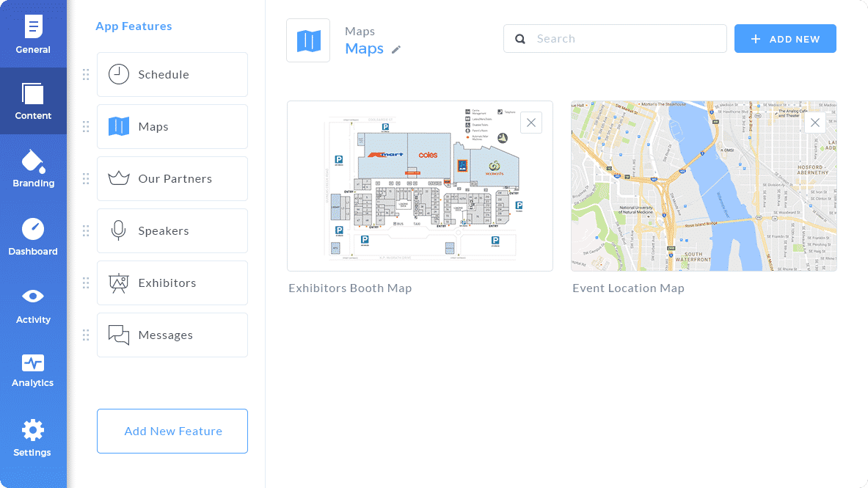Viewport: 868px width, 488px height.
Task: Open the Settings gear section
Action: coord(33,439)
